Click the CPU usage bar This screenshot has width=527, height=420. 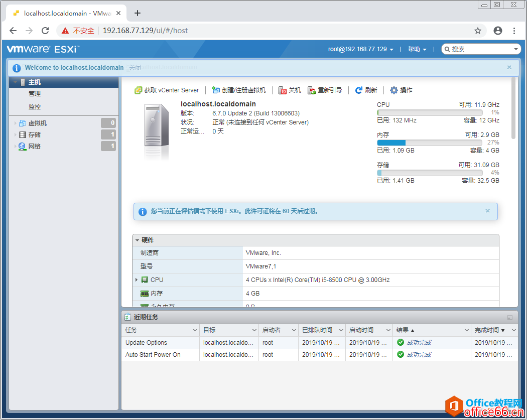[x=430, y=112]
